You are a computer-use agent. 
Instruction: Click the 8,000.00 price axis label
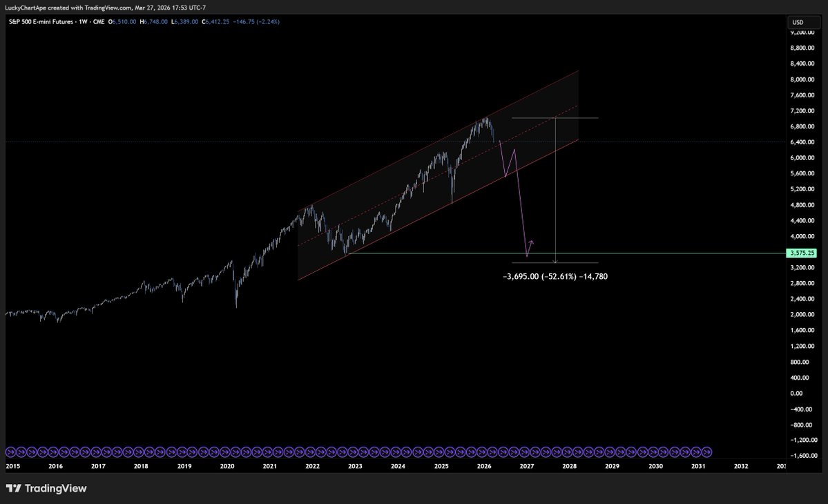[x=802, y=79]
